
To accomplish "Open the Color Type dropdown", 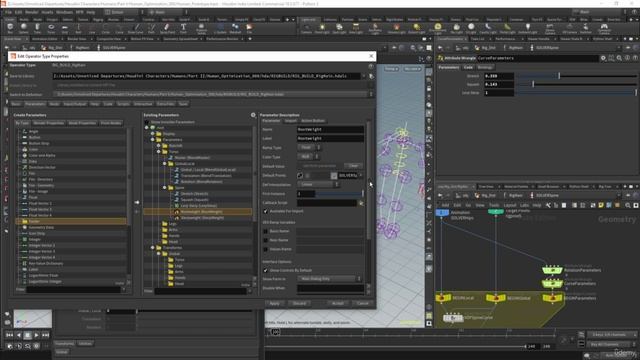I will click(309, 157).
